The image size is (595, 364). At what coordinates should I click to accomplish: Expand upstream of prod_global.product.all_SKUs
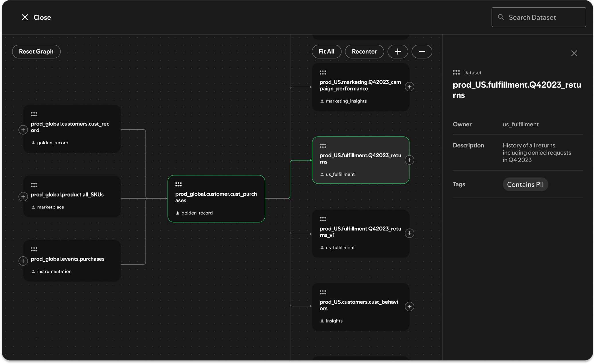point(23,196)
